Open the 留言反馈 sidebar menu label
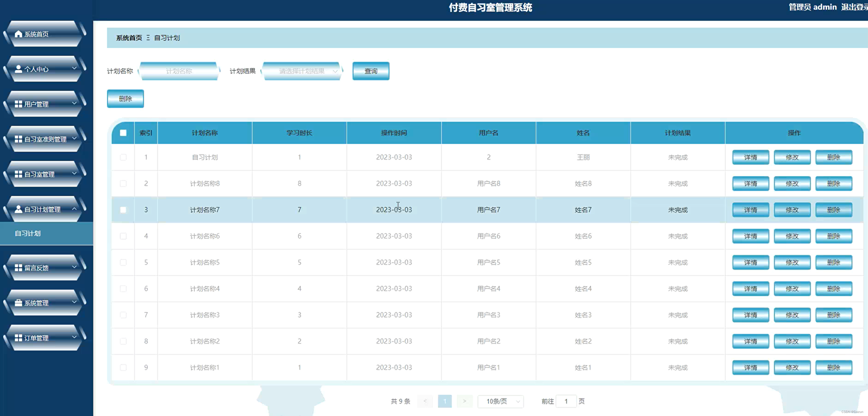 click(36, 268)
